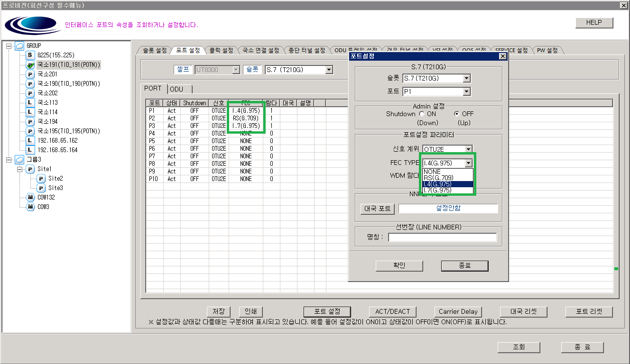
Task: Click the L icon of 192.168.65.164
Action: click(x=30, y=150)
